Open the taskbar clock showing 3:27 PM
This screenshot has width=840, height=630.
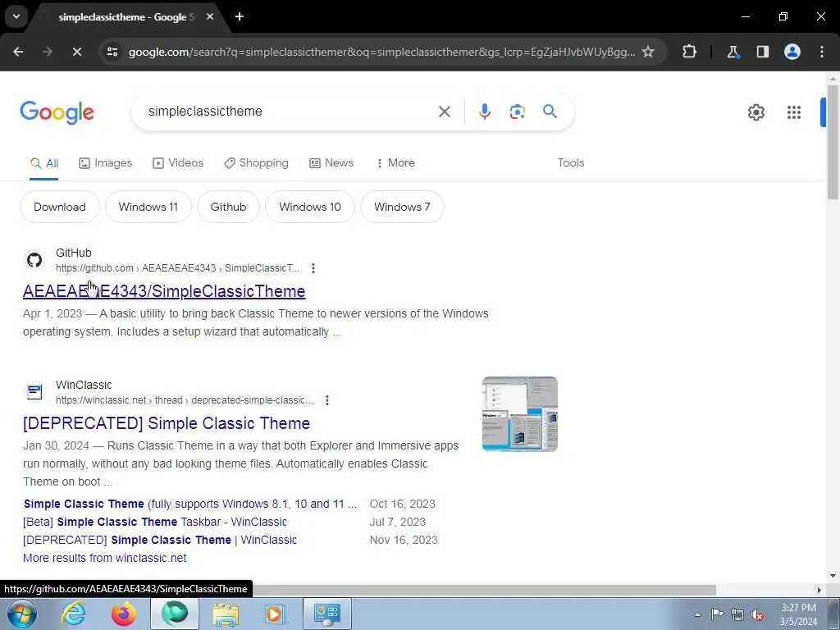798,614
